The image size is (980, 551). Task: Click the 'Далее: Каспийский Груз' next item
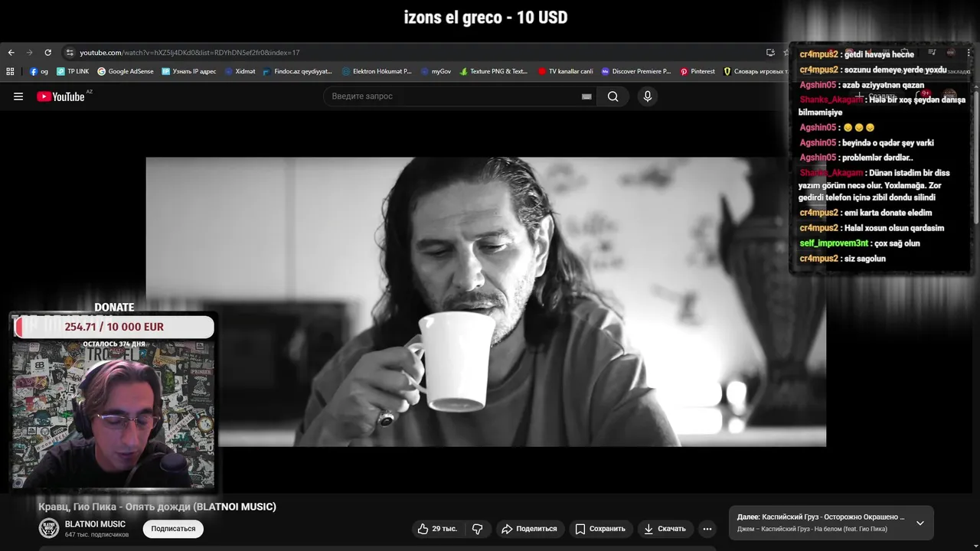[821, 517]
